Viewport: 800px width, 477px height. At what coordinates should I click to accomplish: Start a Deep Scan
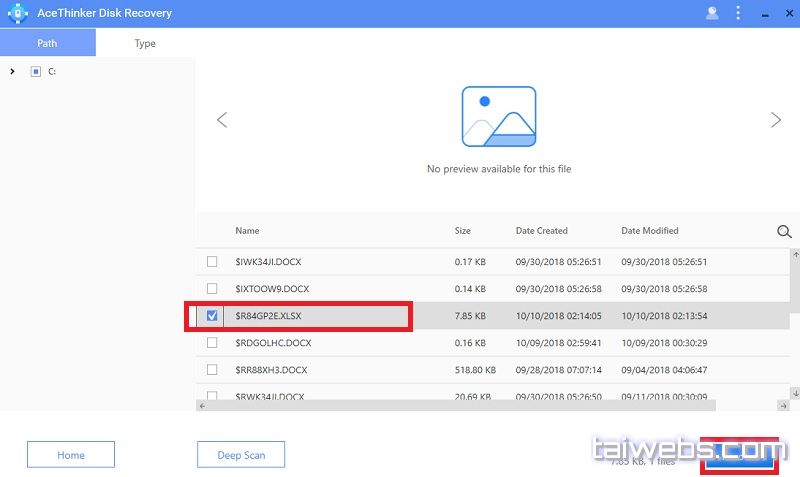click(241, 455)
